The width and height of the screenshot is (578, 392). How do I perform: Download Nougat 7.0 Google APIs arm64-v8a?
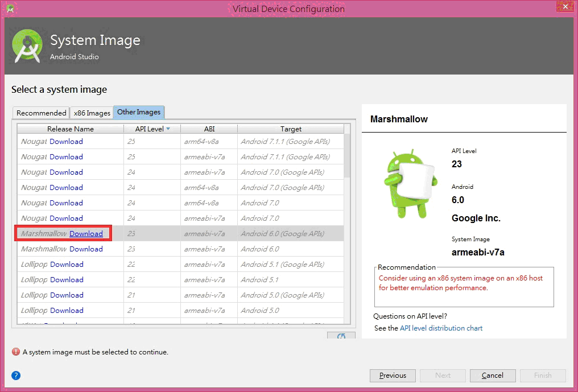67,187
